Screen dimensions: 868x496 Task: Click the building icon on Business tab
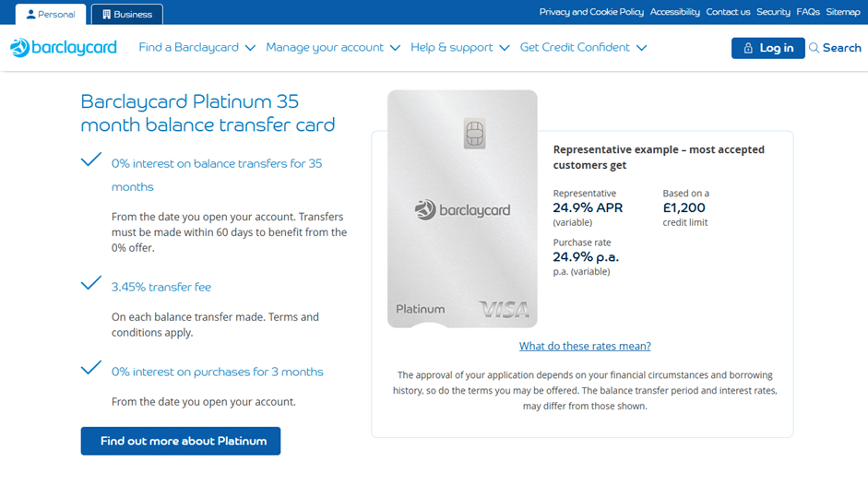pyautogui.click(x=107, y=15)
